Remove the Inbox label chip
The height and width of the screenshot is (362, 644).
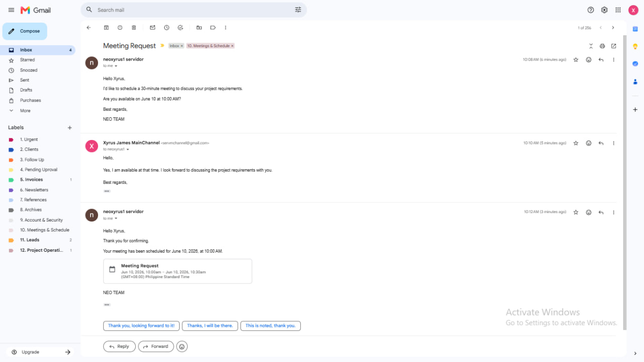pyautogui.click(x=182, y=46)
